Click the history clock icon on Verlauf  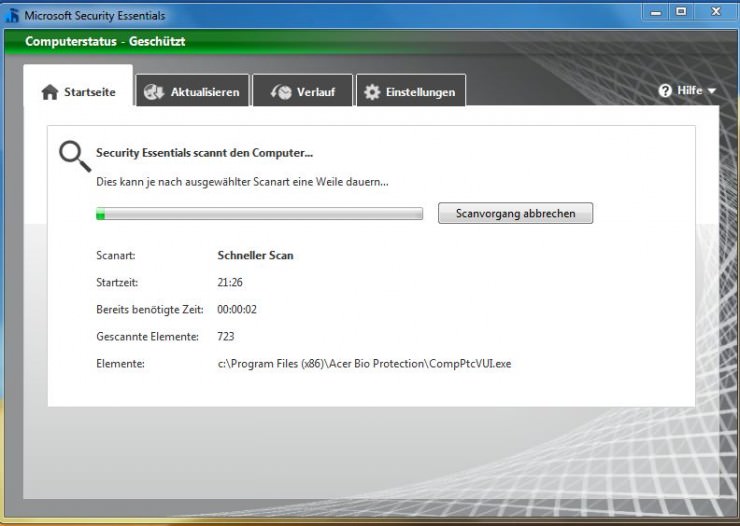pyautogui.click(x=281, y=92)
